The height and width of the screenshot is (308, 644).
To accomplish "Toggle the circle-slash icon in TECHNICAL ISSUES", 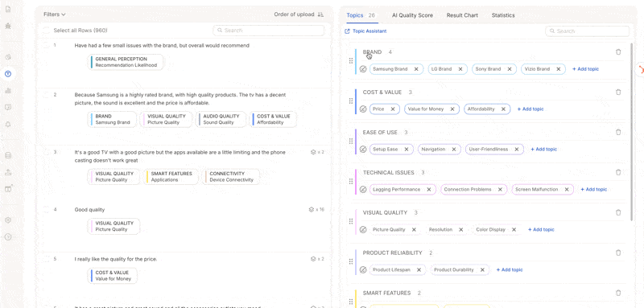I will pyautogui.click(x=363, y=190).
